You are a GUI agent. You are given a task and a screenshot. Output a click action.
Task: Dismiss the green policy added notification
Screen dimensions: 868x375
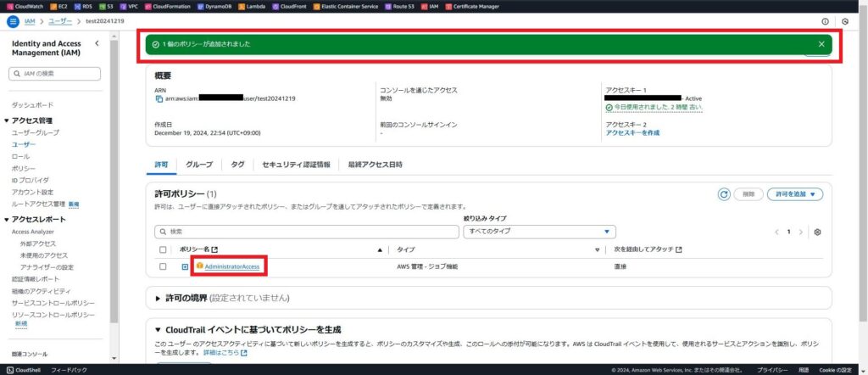[x=821, y=43]
